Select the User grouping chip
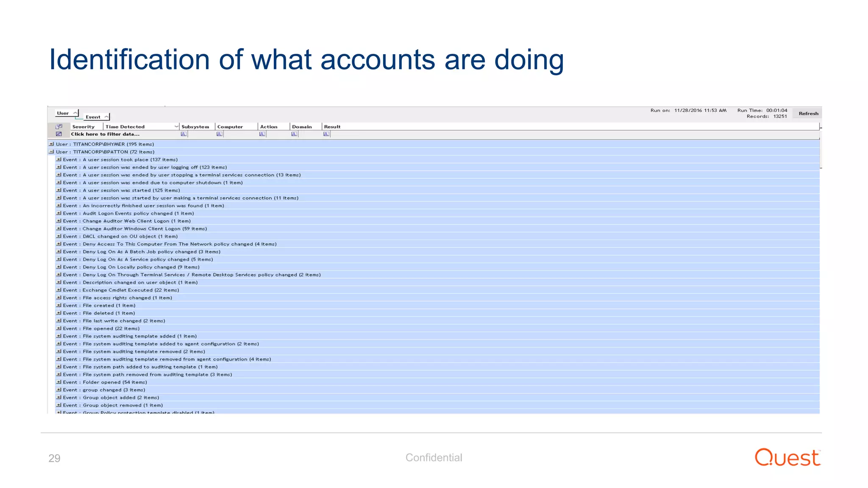The width and height of the screenshot is (868, 488). click(x=67, y=113)
